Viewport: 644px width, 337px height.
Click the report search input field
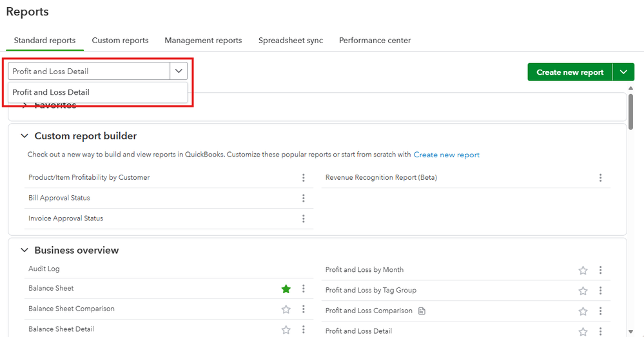point(89,72)
